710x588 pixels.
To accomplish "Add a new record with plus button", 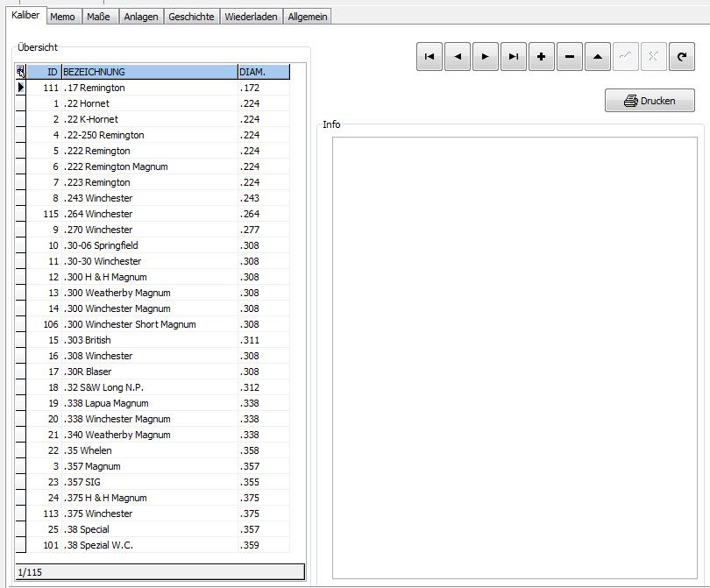I will [x=542, y=57].
